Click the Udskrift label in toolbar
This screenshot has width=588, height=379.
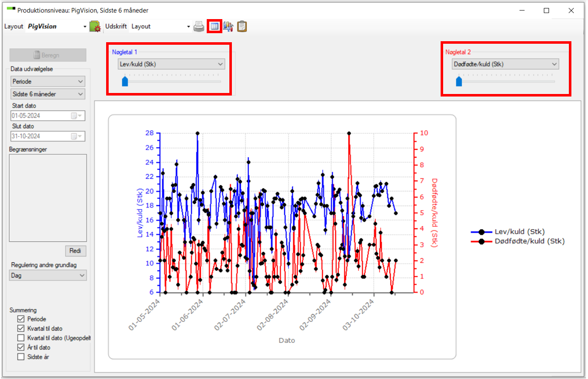(116, 26)
